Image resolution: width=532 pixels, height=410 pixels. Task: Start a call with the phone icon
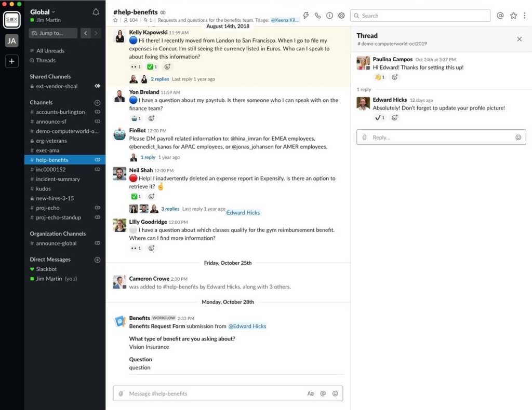pyautogui.click(x=318, y=16)
